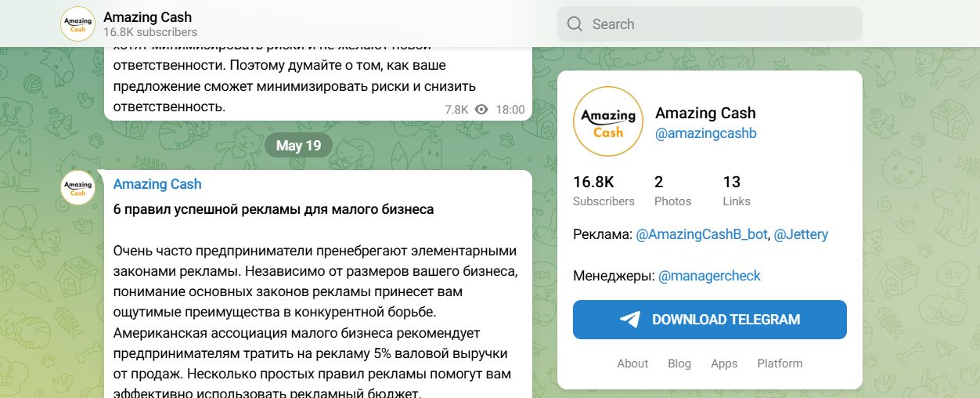Click the Telegram paper plane icon
Viewport: 980px width, 398px height.
coord(630,320)
